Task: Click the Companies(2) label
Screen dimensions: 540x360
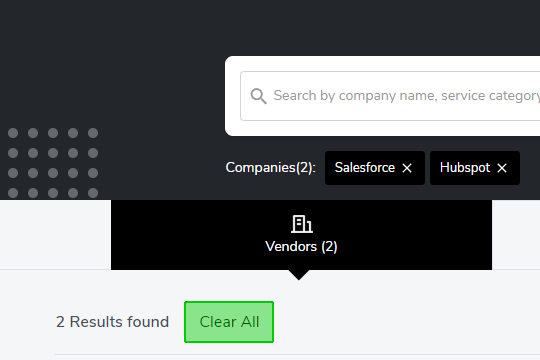Action: pyautogui.click(x=270, y=168)
